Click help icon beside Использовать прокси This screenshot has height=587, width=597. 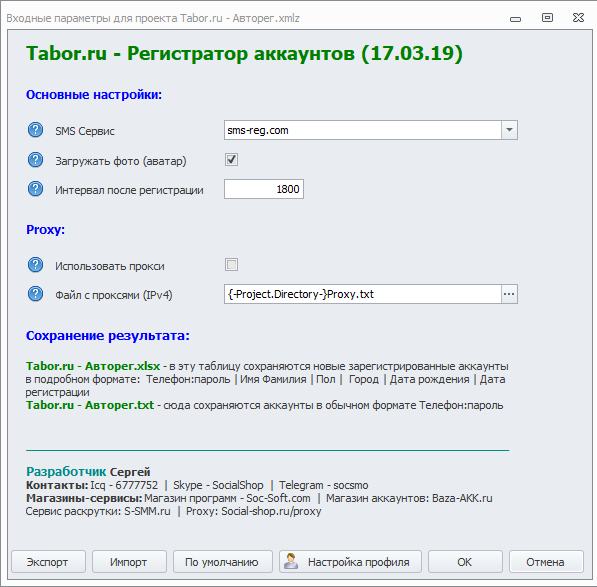pyautogui.click(x=35, y=265)
